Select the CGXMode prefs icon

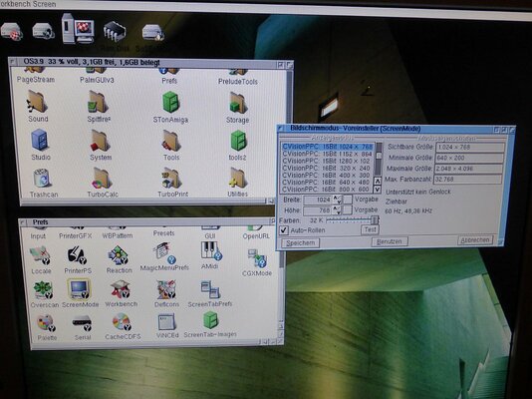[257, 258]
